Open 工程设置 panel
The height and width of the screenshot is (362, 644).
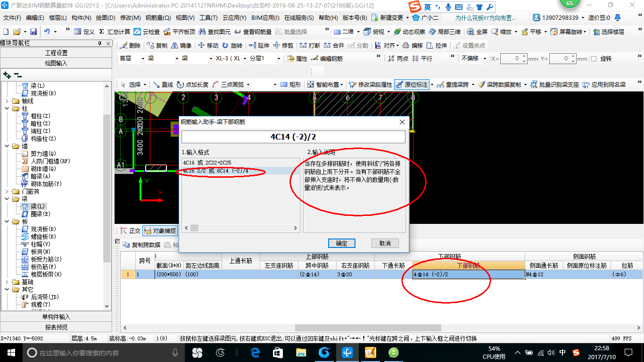point(56,53)
